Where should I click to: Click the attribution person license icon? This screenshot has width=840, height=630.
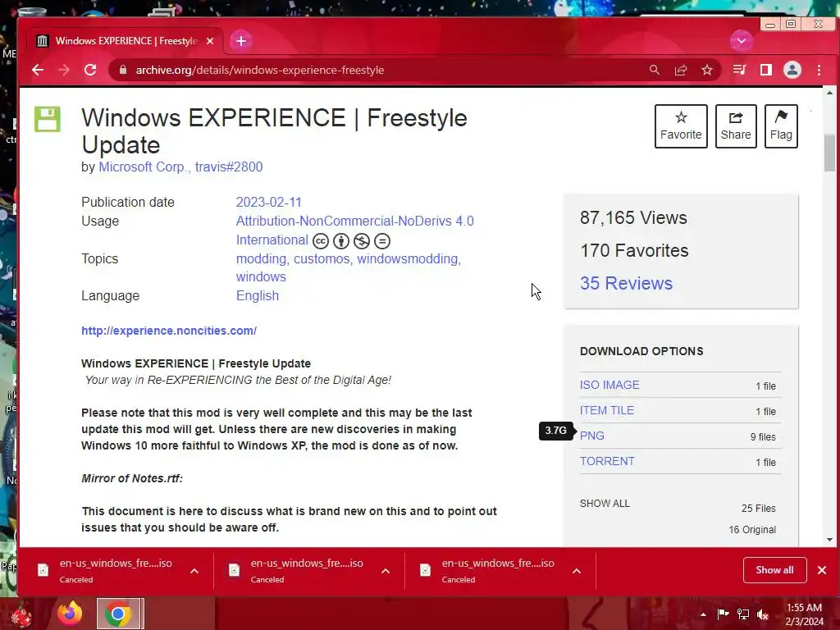(341, 241)
